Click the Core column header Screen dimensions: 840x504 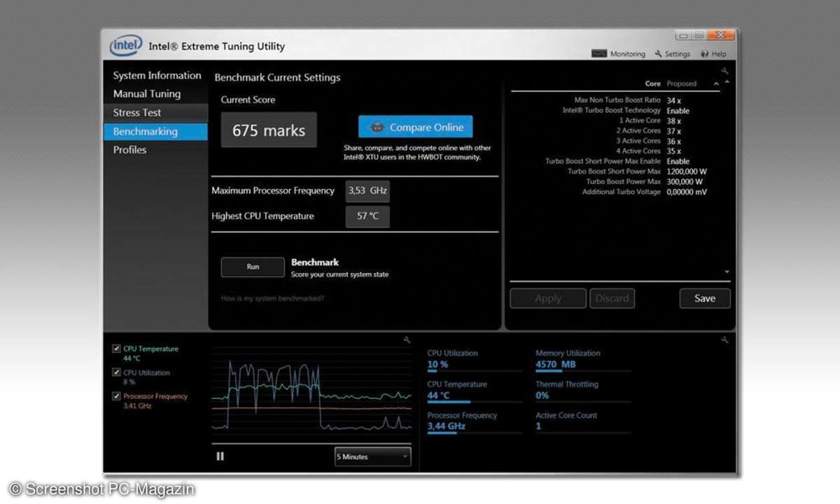653,84
